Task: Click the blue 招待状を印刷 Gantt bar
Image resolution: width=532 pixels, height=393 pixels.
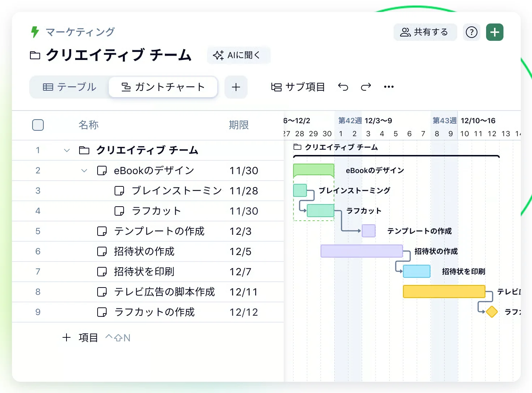Action: click(x=417, y=271)
